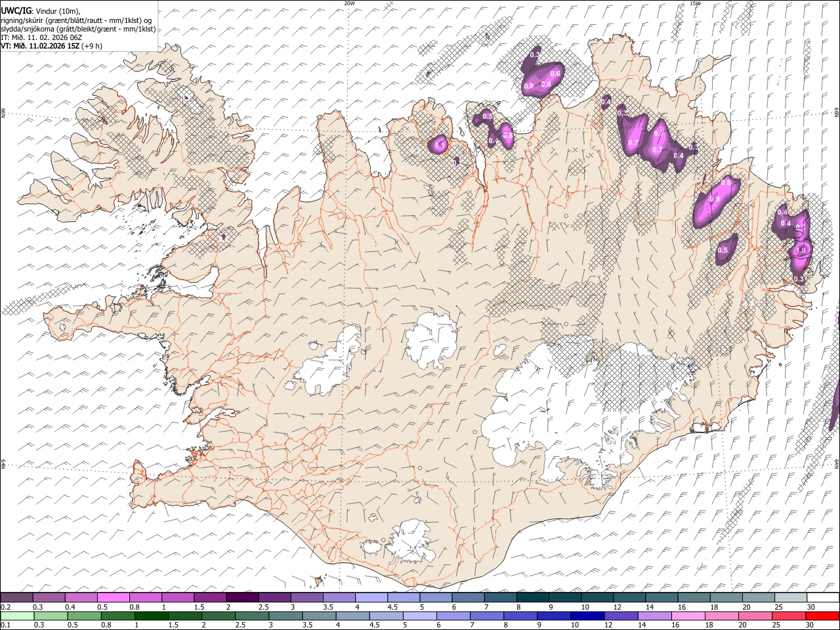The image size is (840, 630).
Task: Click the "25" label in the lower legend row
Action: click(x=776, y=625)
